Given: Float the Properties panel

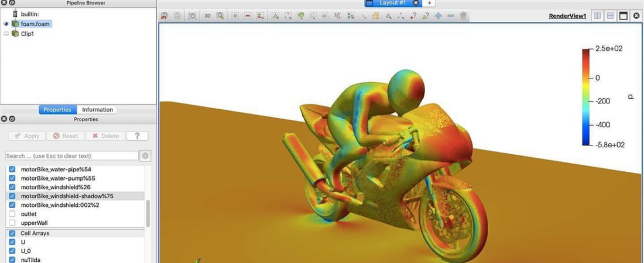Looking at the screenshot, I should point(12,119).
